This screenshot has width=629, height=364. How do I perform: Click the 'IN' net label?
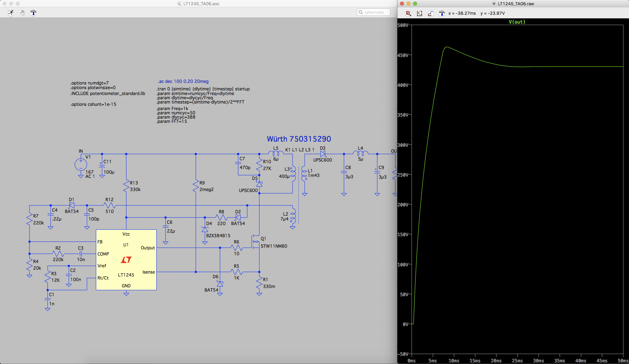81,151
